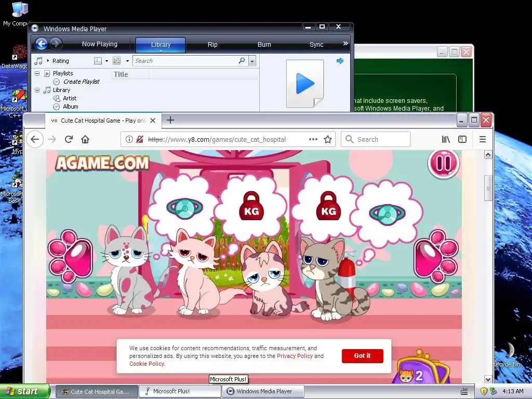Click the Windows Media Player back arrow
This screenshot has width=532, height=399.
pos(42,44)
